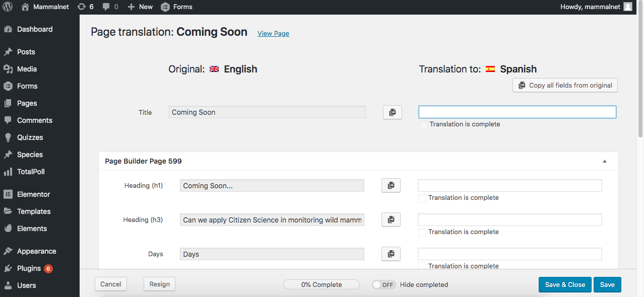Image resolution: width=644 pixels, height=297 pixels.
Task: Click the 0% Complete progress bar
Action: pyautogui.click(x=321, y=284)
